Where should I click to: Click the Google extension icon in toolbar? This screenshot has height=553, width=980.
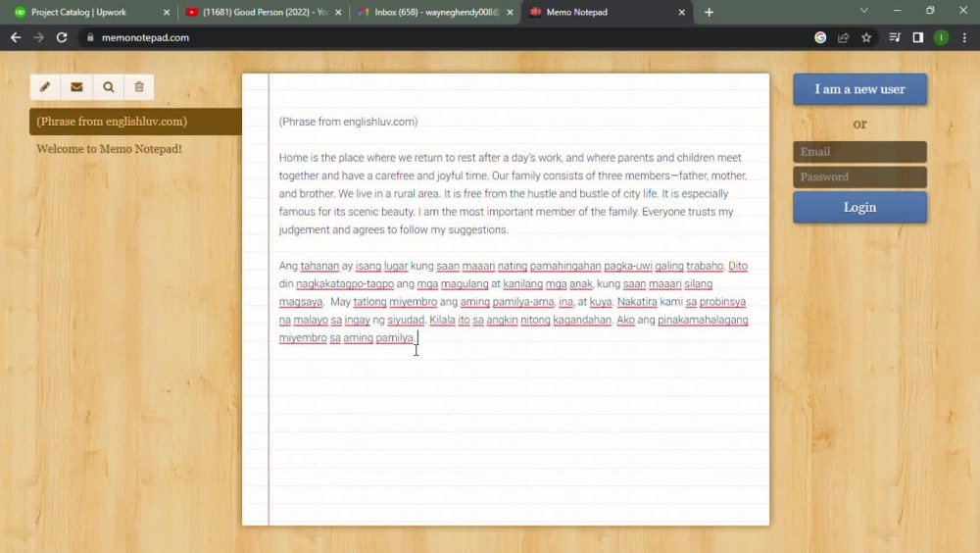(820, 37)
